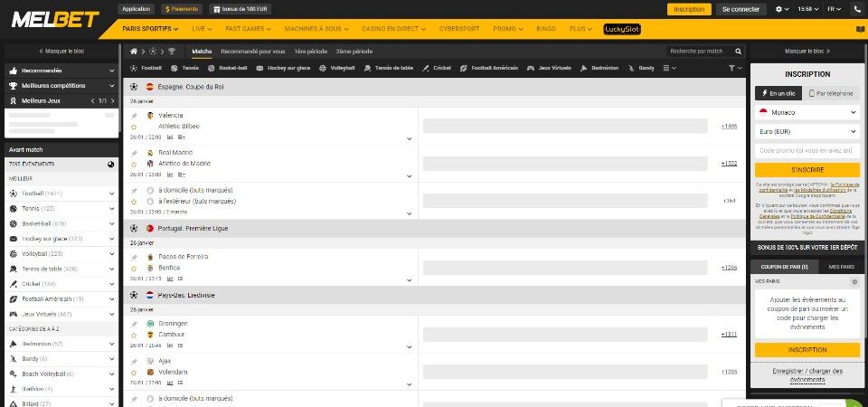
Task: Open the MACHINES À SOUS menu
Action: click(x=316, y=29)
